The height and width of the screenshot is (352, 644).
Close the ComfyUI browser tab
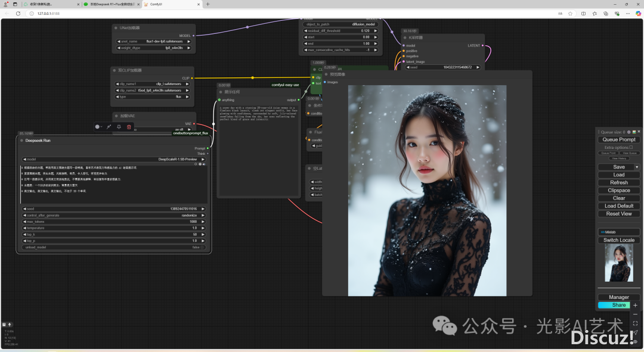click(199, 4)
